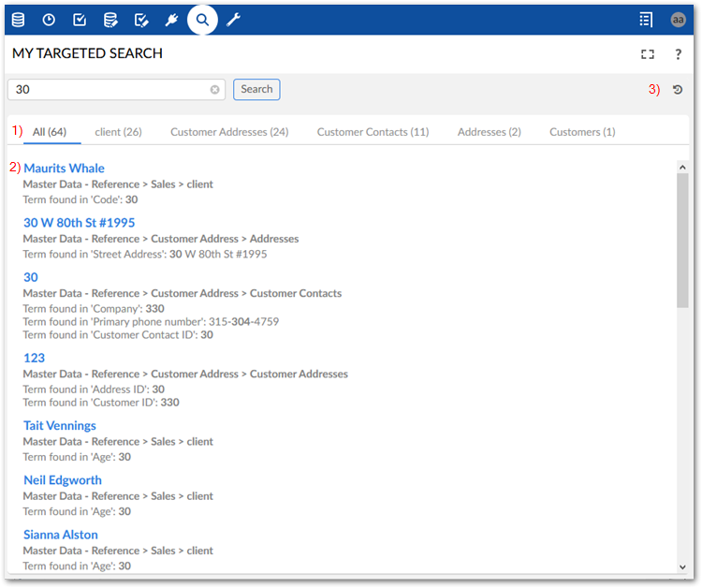Open the Tait Vennings result link

click(60, 426)
